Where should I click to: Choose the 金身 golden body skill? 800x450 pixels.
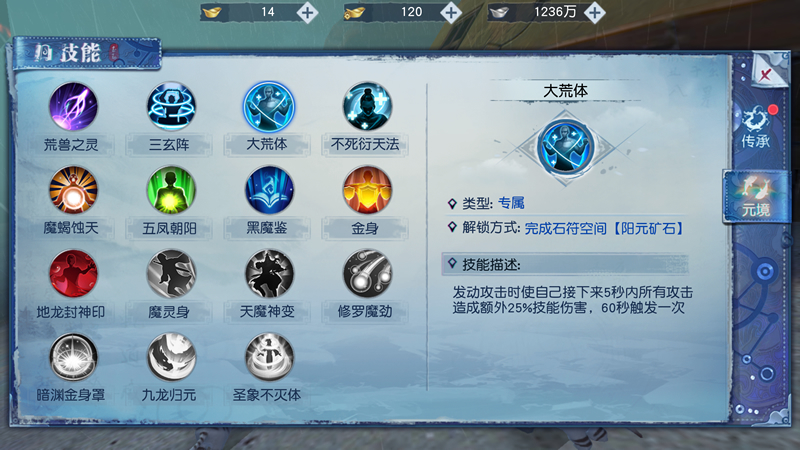(367, 190)
